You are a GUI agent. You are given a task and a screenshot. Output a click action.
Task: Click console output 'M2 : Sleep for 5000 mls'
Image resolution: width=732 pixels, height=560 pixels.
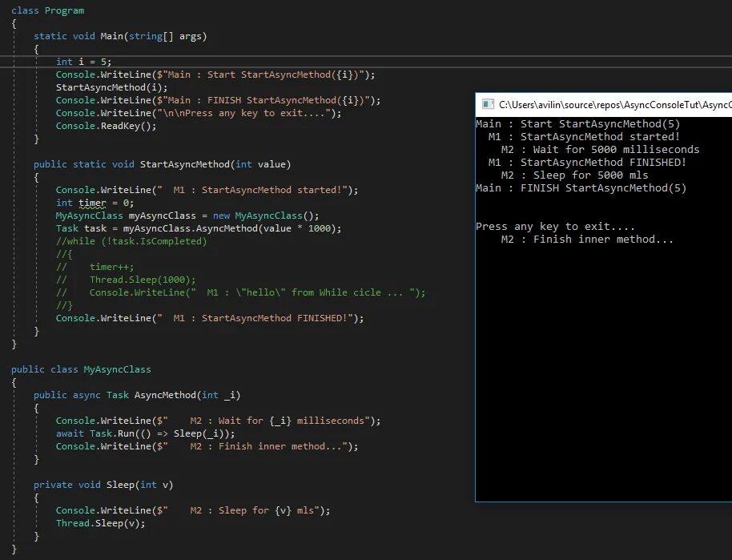pyautogui.click(x=575, y=175)
